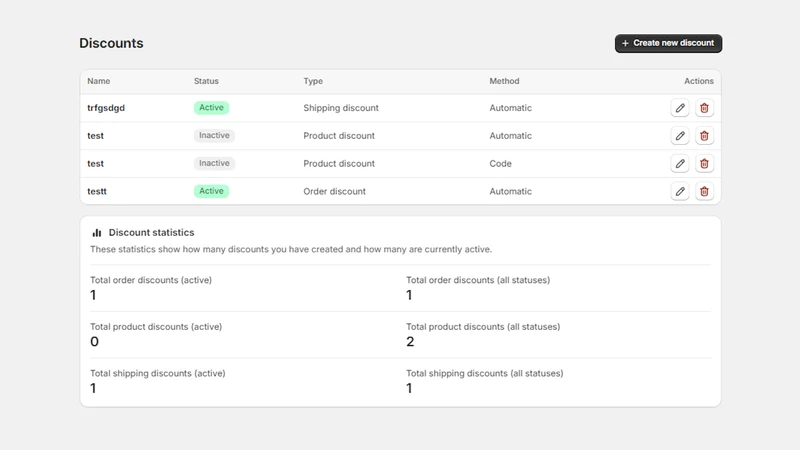This screenshot has height=450, width=800.
Task: Edit the testt order discount
Action: (680, 191)
